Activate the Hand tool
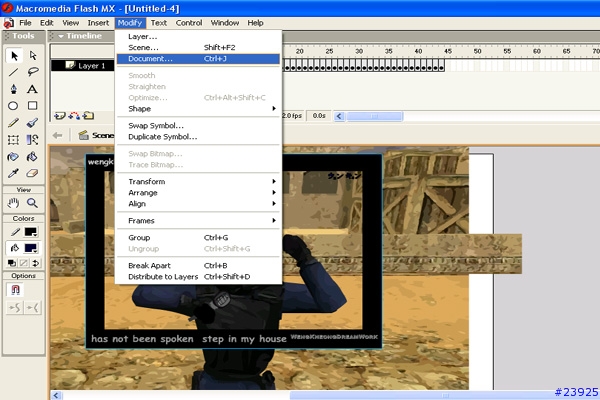Viewport: 600px width, 400px height. coord(13,203)
